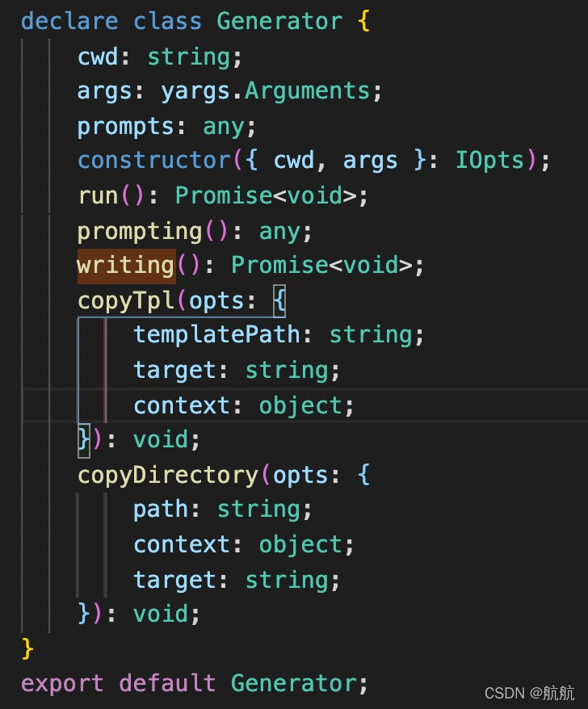Click the path property inside copyDirectory opts
The height and width of the screenshot is (709, 588).
(x=161, y=510)
